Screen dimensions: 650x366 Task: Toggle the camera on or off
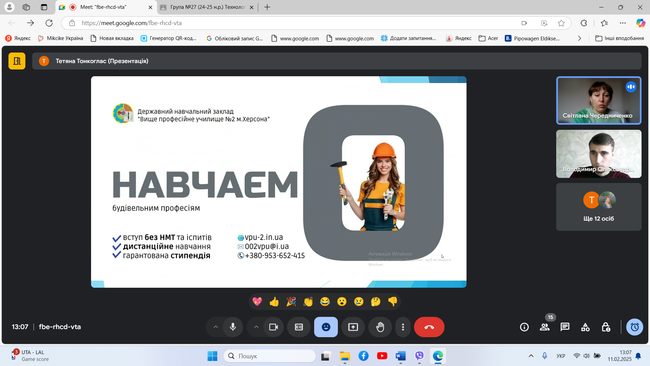[x=274, y=327]
